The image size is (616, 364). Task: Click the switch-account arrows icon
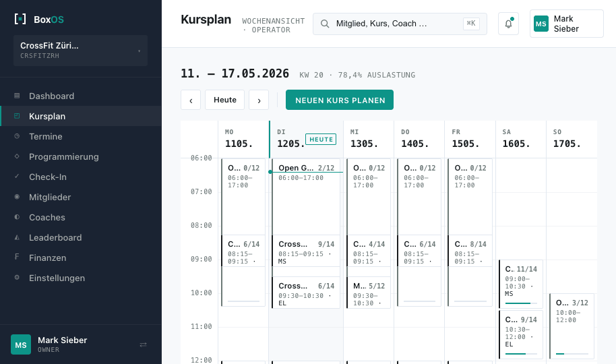[143, 344]
